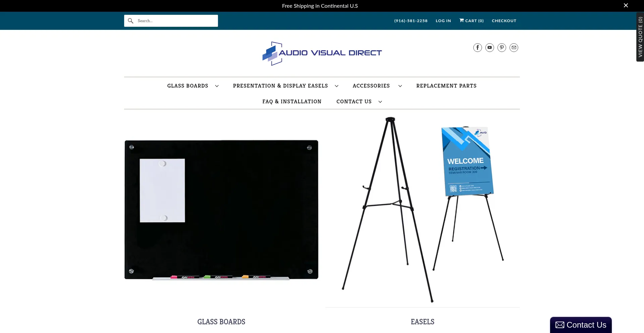Open the Pinterest social icon
The image size is (644, 333).
point(502,48)
